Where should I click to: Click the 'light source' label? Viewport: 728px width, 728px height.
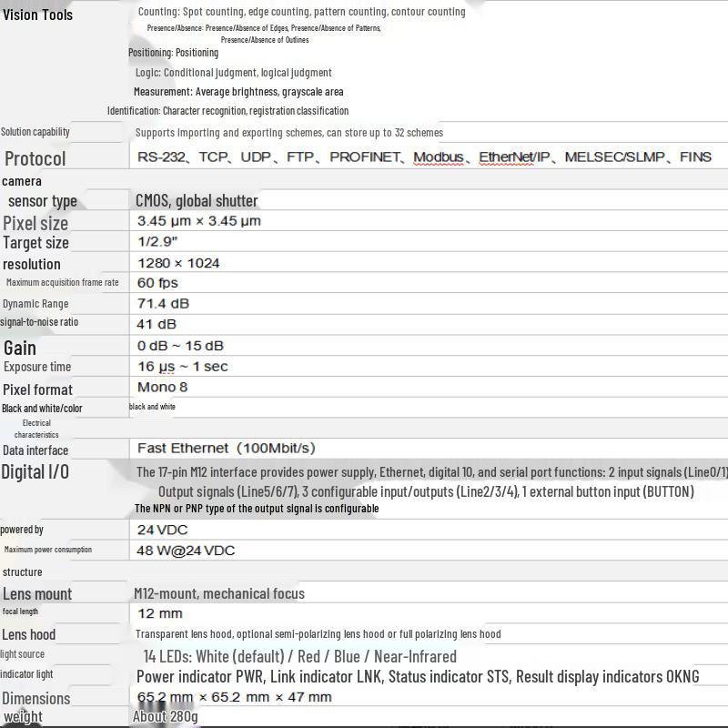coord(22,654)
